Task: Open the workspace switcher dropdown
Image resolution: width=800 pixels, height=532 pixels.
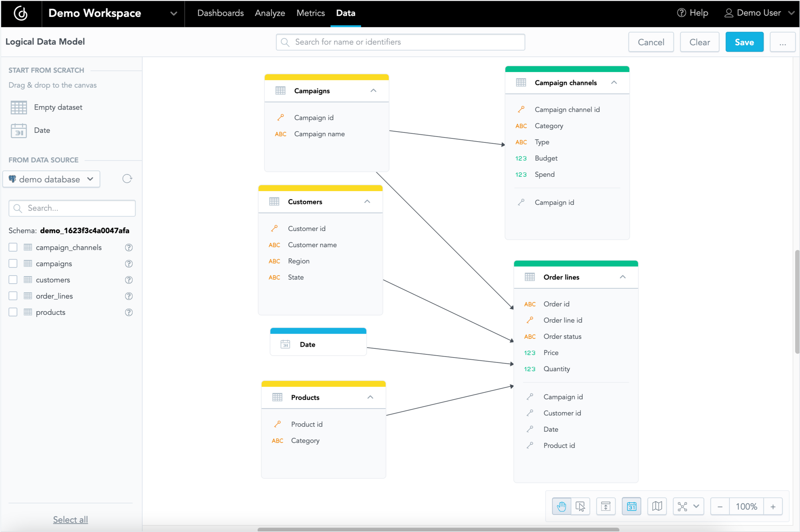Action: point(173,13)
